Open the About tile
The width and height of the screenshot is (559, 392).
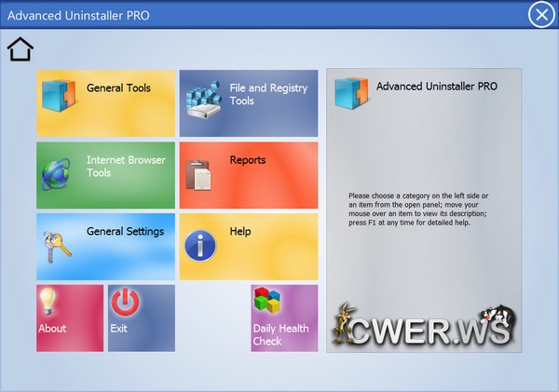pos(70,318)
